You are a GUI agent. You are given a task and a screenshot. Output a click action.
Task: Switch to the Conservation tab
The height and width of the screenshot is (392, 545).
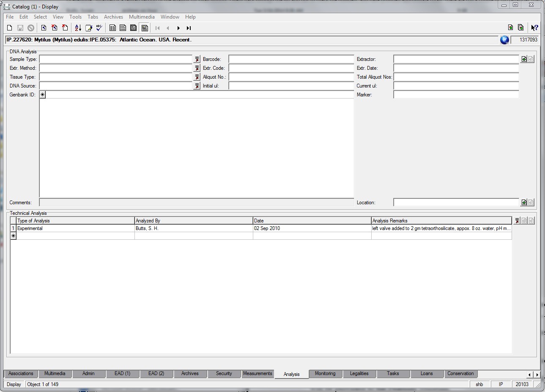(x=460, y=373)
